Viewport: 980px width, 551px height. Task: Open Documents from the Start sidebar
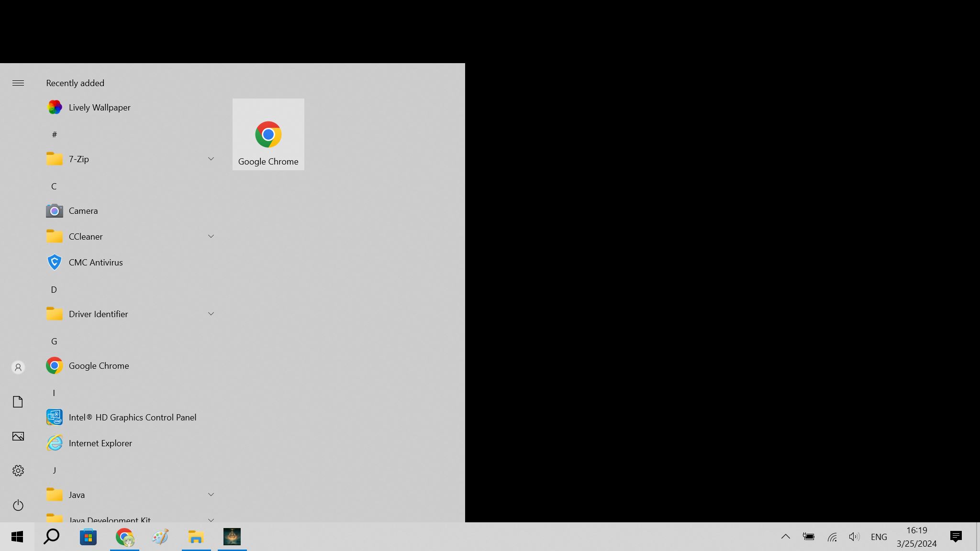click(x=18, y=402)
